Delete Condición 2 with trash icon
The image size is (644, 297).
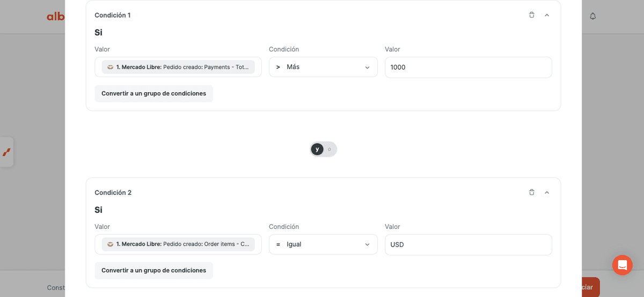click(x=532, y=192)
